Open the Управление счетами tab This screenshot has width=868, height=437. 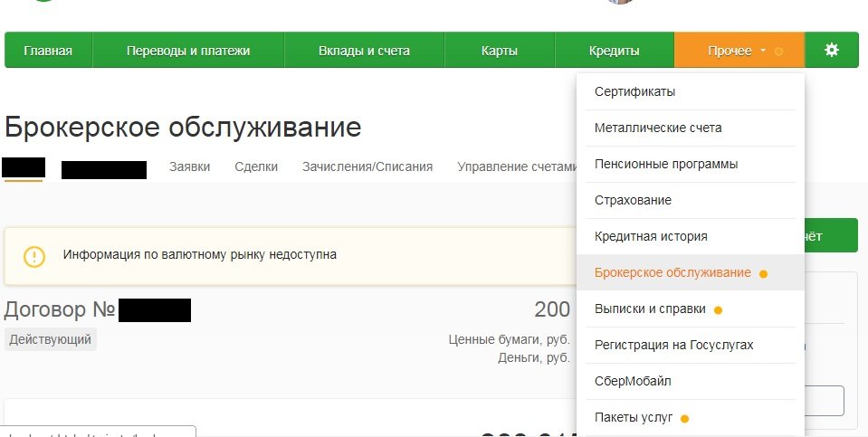click(x=517, y=166)
